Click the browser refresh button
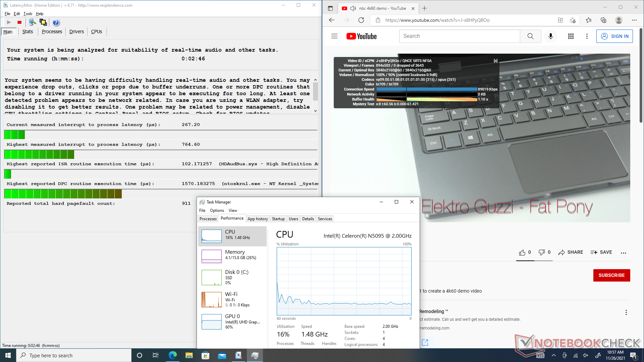 coord(361,20)
